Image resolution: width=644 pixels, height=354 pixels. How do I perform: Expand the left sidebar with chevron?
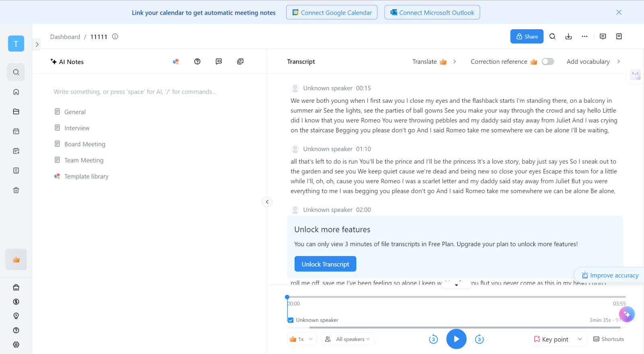tap(37, 44)
